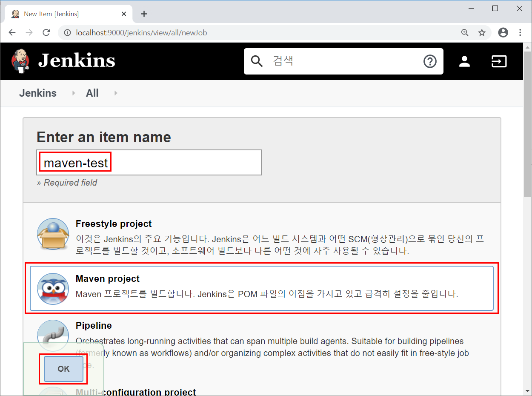Expand the arrow after All breadcrumb
The image size is (532, 396).
pos(116,93)
